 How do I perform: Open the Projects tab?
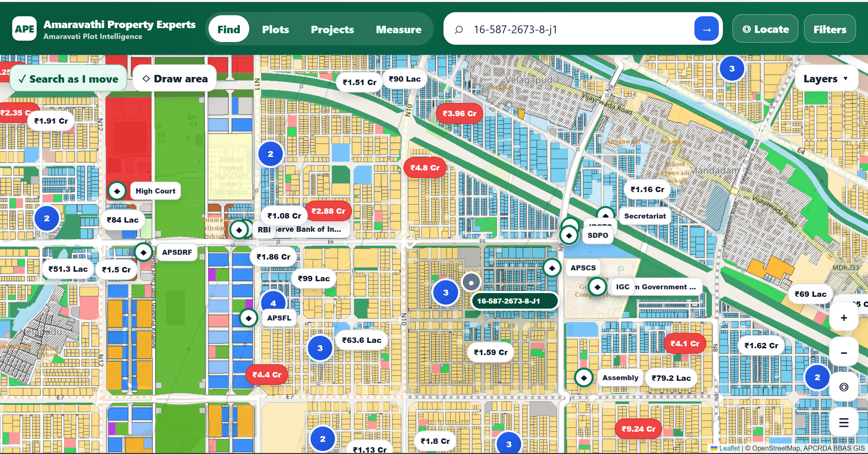pos(332,29)
